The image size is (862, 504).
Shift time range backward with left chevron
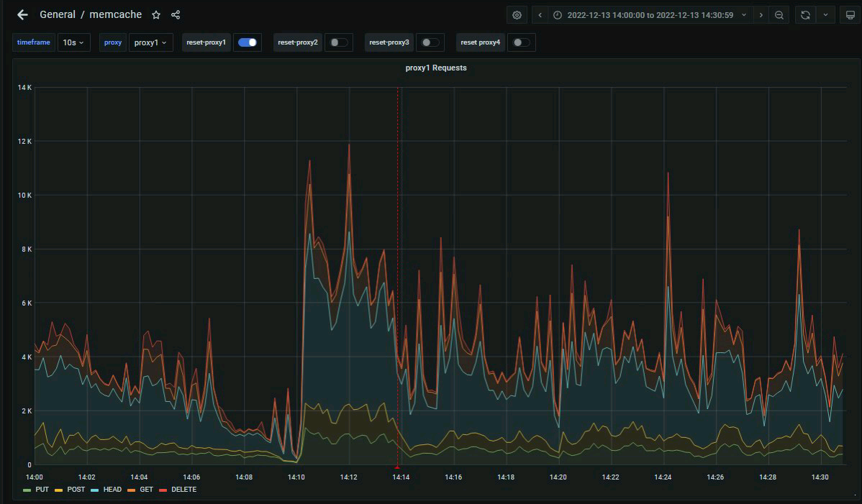coord(540,15)
